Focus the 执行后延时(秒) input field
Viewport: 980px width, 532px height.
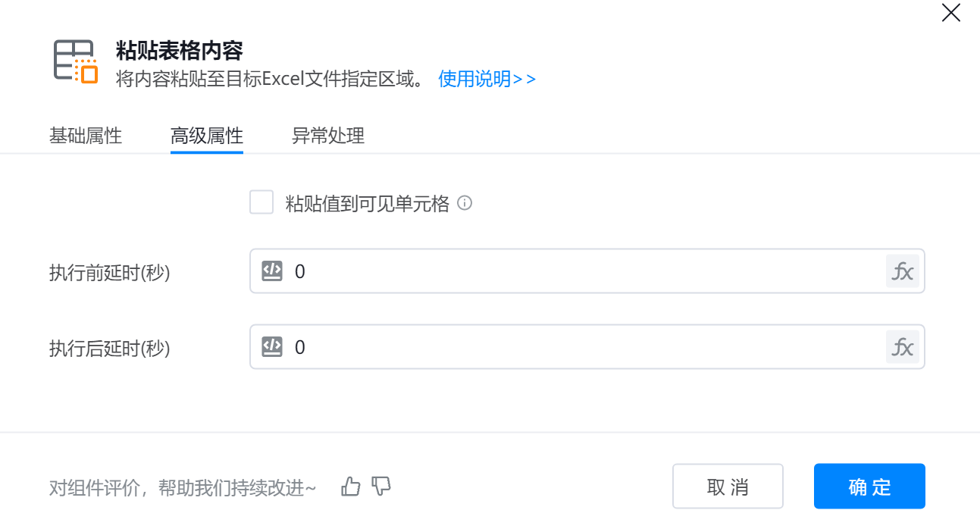(x=584, y=347)
